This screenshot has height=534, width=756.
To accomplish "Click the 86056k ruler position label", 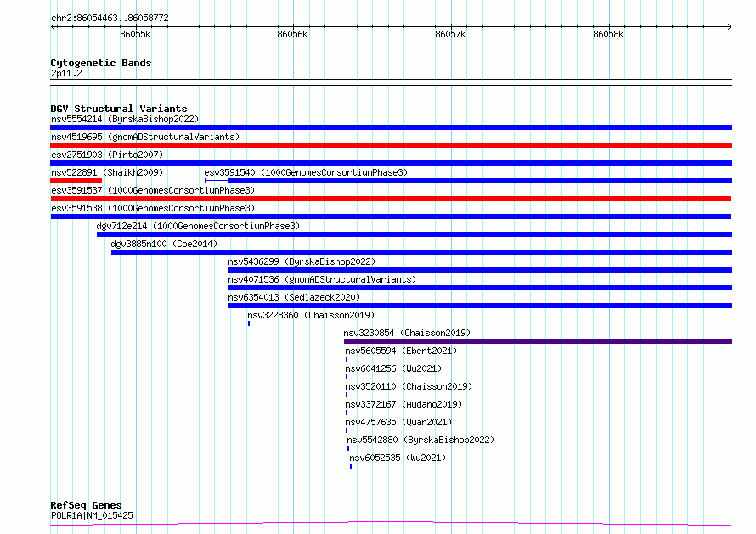I will pyautogui.click(x=292, y=34).
